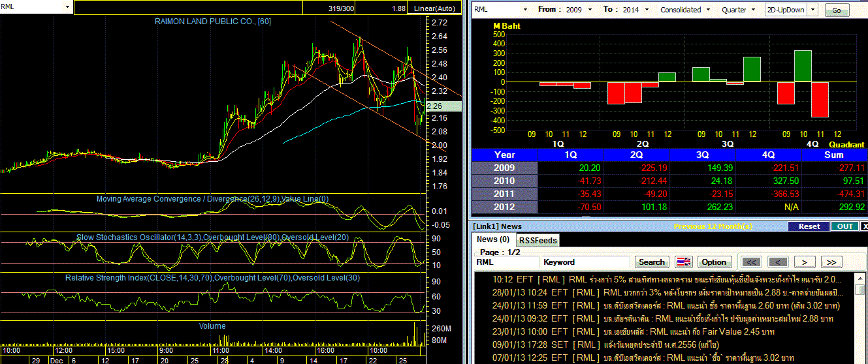Image resolution: width=868 pixels, height=364 pixels.
Task: Expand the Consolidated statement type dropdown
Action: click(707, 10)
